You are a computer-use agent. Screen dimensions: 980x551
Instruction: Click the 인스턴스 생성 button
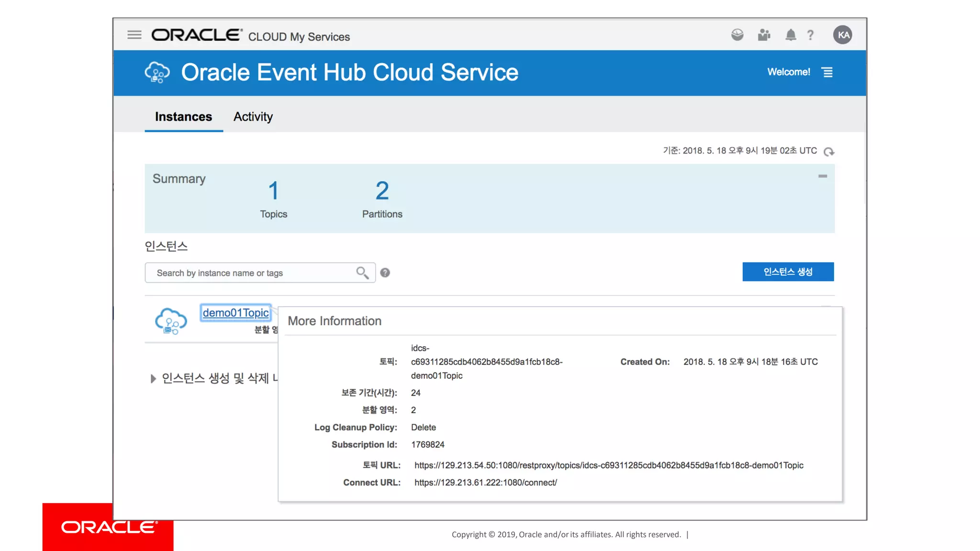788,272
